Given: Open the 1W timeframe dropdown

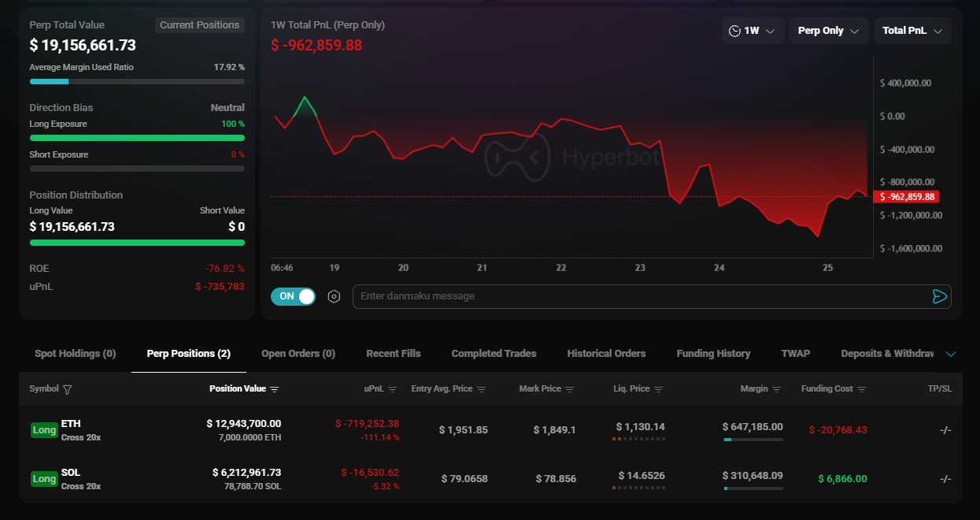Looking at the screenshot, I should (753, 31).
